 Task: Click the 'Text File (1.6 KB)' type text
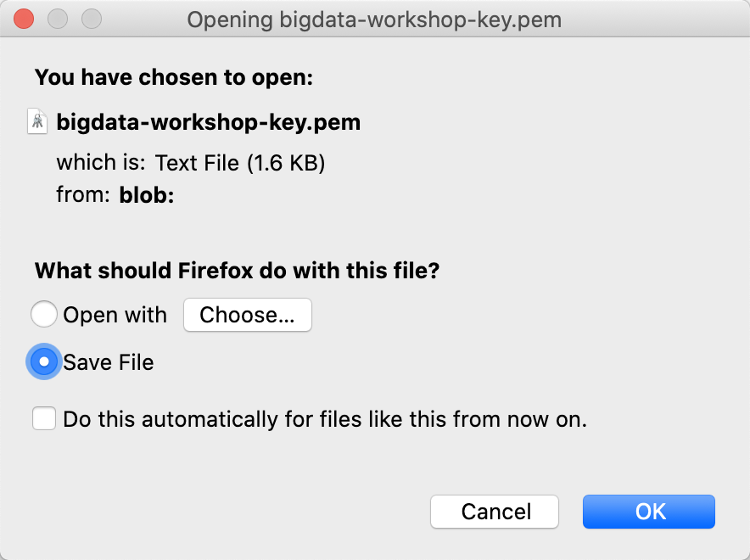(241, 162)
